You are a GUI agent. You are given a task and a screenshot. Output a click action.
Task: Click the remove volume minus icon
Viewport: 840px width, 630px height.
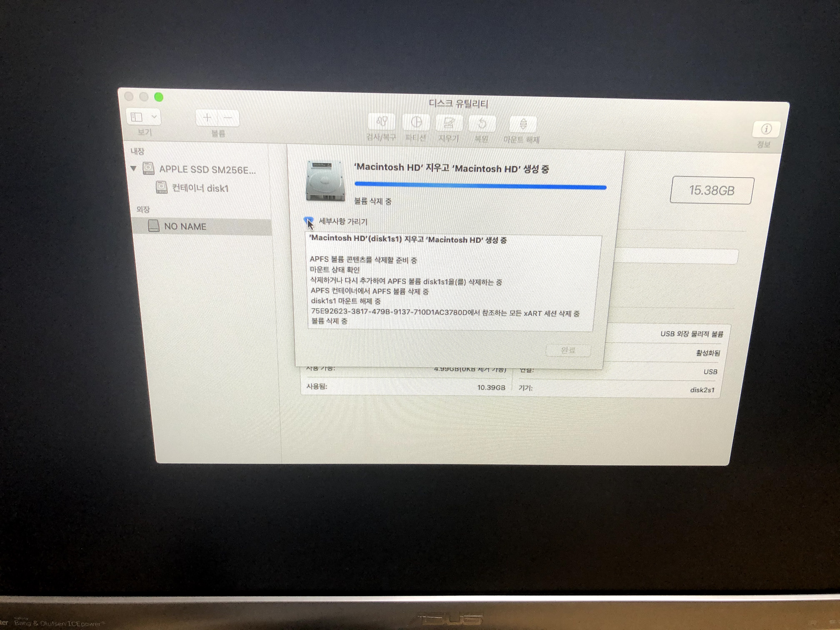point(228,118)
